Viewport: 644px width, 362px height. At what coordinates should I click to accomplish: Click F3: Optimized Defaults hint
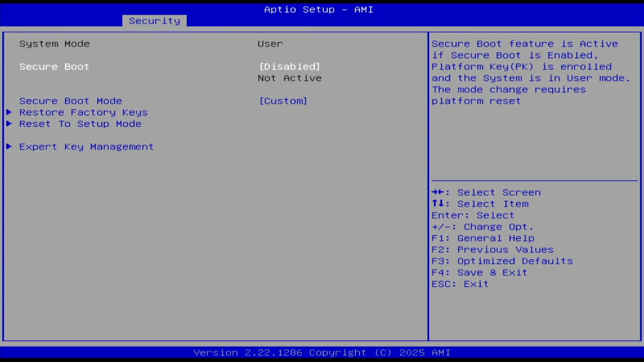502,261
